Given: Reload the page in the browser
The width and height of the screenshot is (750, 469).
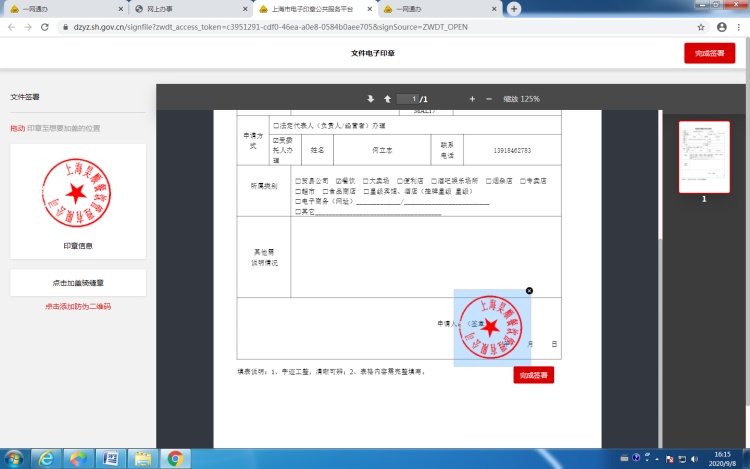Looking at the screenshot, I should 45,27.
